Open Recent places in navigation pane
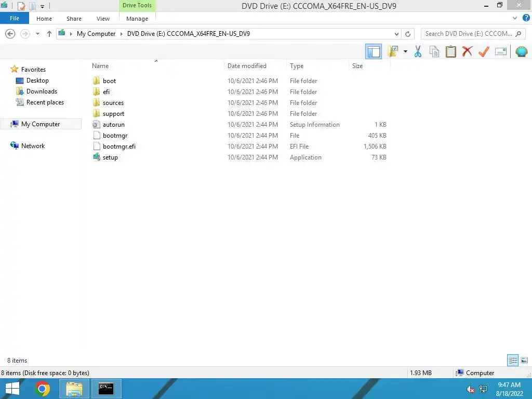Screen dimensions: 532x399 coord(45,102)
